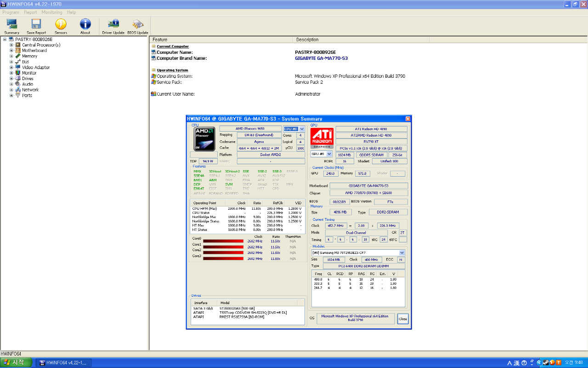
Task: Click the Interface column header in Drives
Action: (x=204, y=303)
